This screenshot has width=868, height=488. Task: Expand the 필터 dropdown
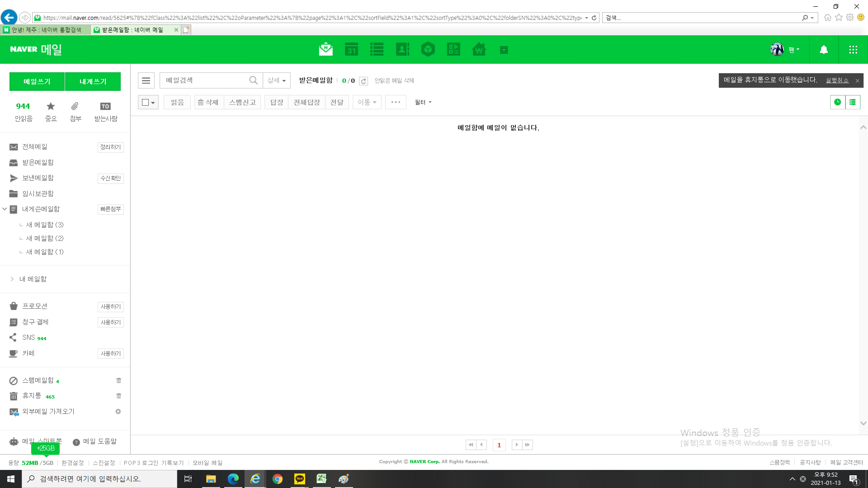(x=423, y=103)
